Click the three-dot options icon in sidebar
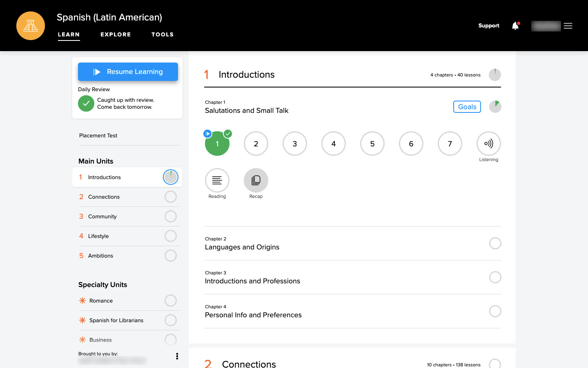588x368 pixels. (177, 356)
